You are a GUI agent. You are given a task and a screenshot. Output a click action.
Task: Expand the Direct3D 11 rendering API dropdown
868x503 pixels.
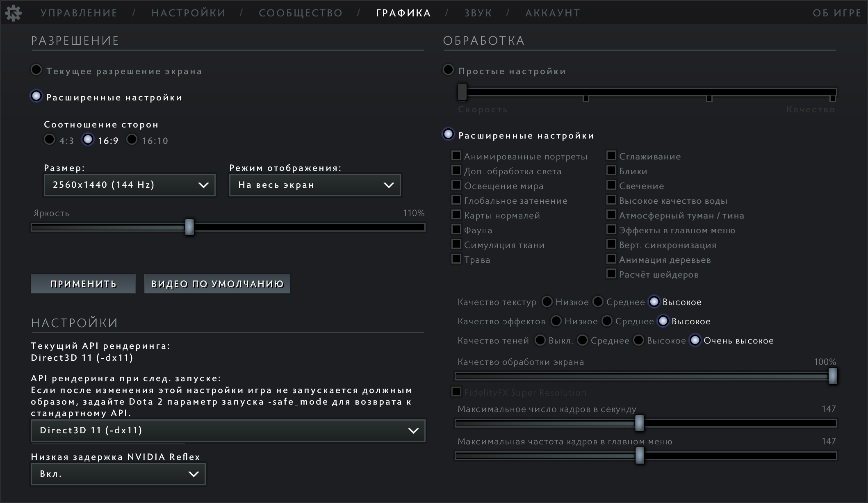pos(228,430)
